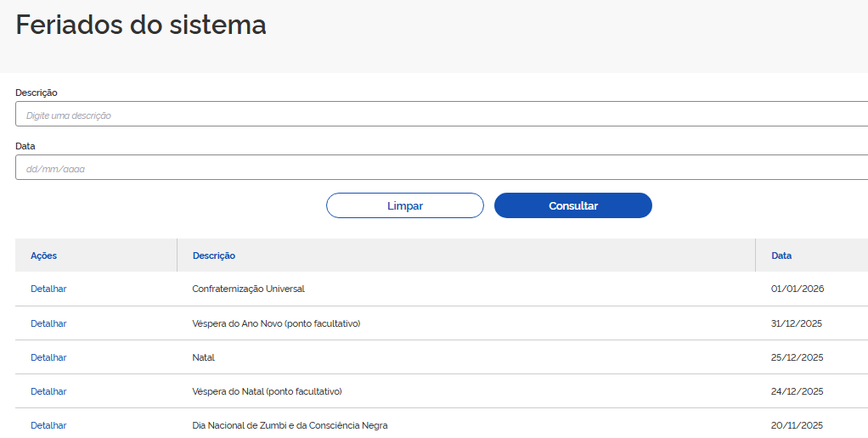Select Dia Nacional de Zumbi description cell
Screen dimensions: 868x438
(290, 425)
